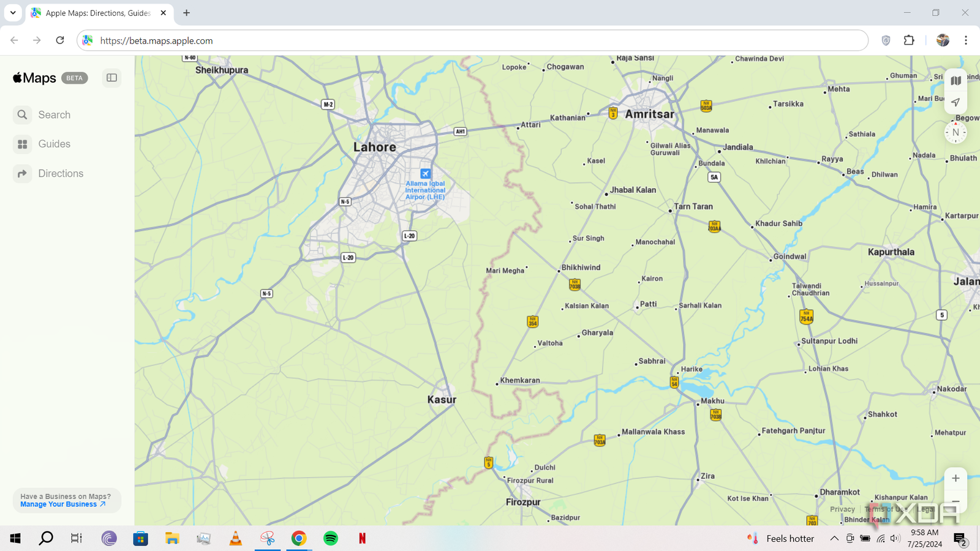Viewport: 980px width, 551px height.
Task: Open the notification center icon
Action: pyautogui.click(x=960, y=539)
